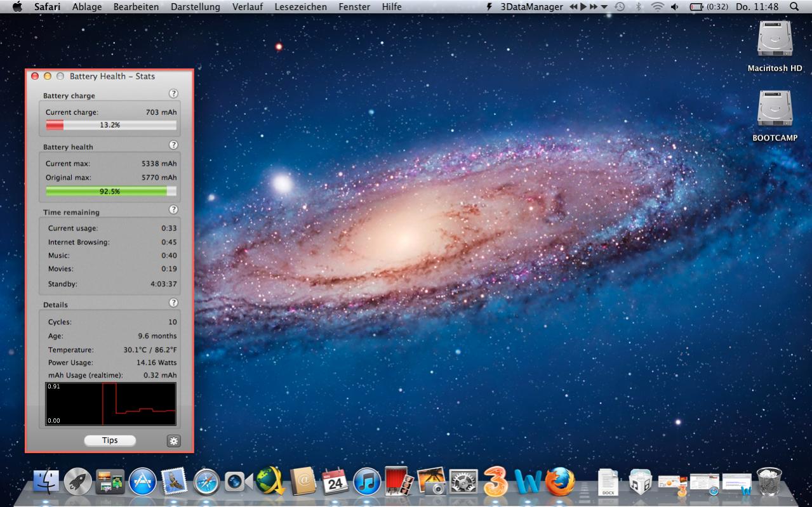Open the DOCX document in the Dock

(x=608, y=483)
